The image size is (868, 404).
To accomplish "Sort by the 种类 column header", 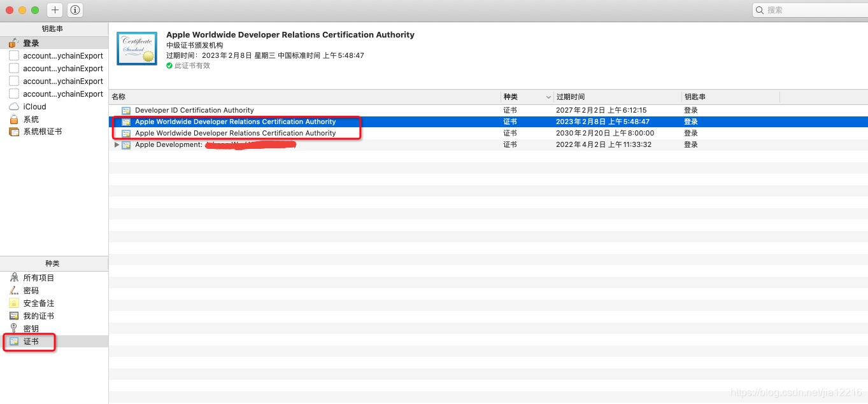I will (x=527, y=97).
